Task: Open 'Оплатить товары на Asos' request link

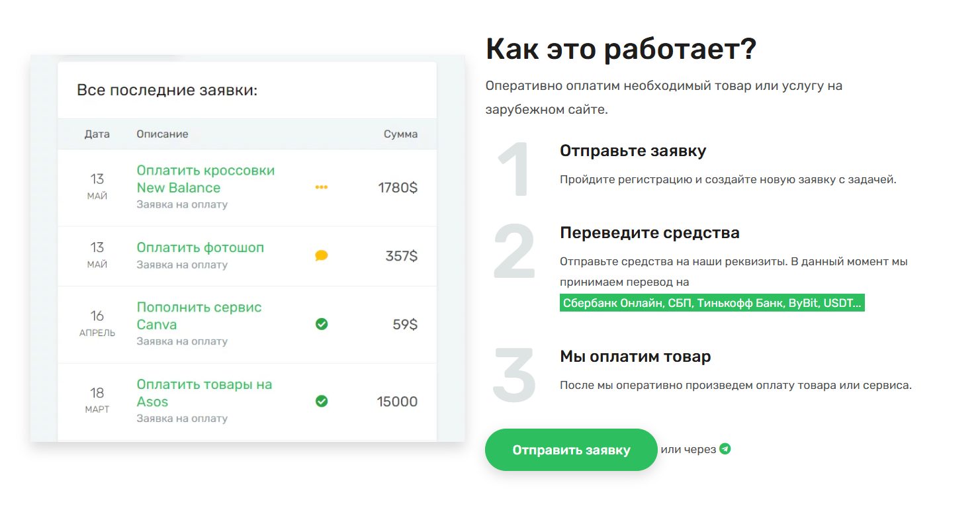Action: [x=204, y=393]
